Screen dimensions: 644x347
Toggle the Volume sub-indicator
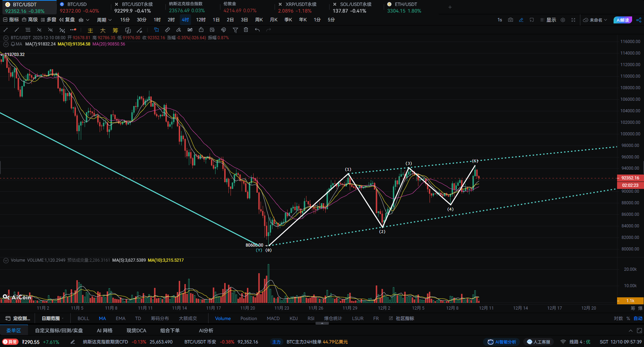pos(223,318)
